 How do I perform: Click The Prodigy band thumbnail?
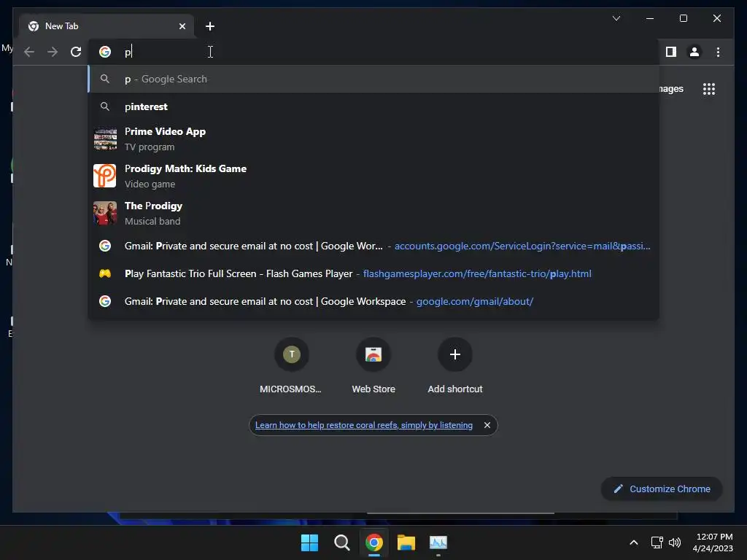pos(105,213)
